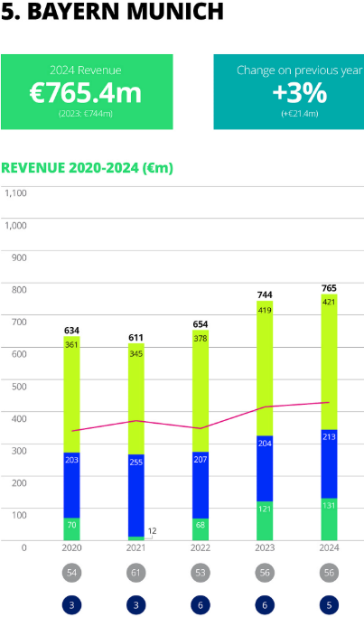
Task: Click the 200 y-axis label
Action: [x=19, y=482]
